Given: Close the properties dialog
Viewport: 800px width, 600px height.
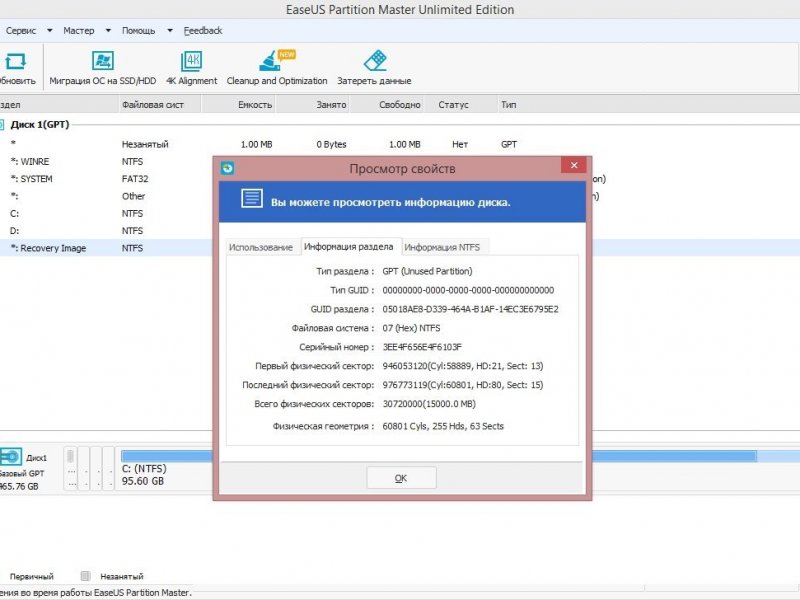Looking at the screenshot, I should pyautogui.click(x=574, y=165).
